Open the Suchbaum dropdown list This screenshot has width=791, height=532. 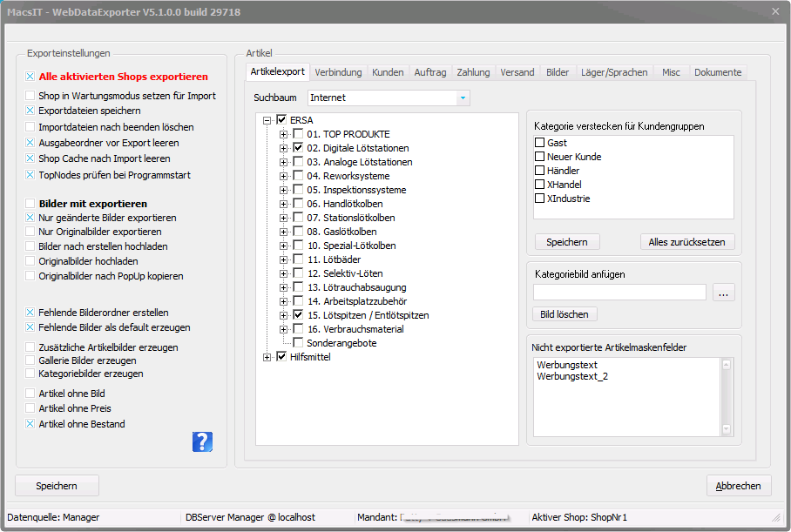(x=463, y=98)
